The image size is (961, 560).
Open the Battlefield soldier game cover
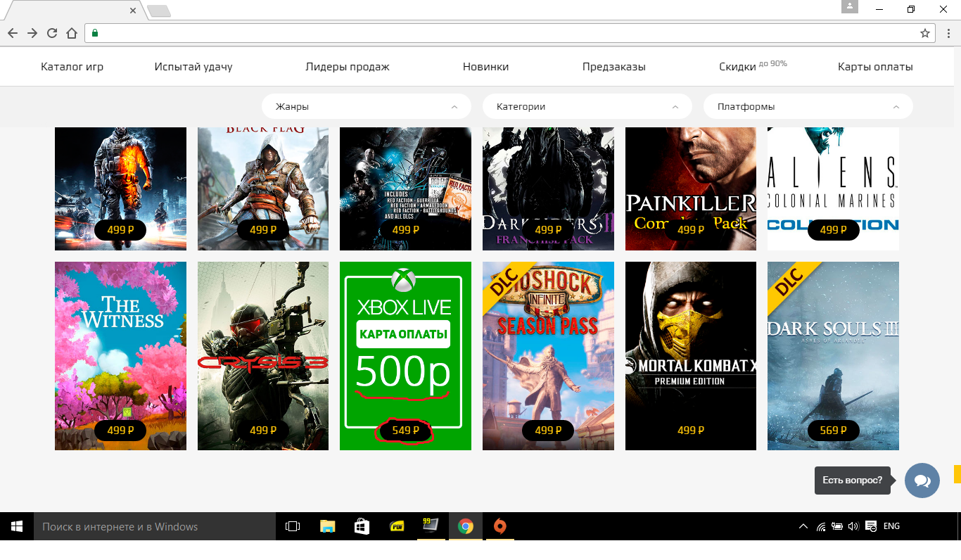pyautogui.click(x=120, y=189)
